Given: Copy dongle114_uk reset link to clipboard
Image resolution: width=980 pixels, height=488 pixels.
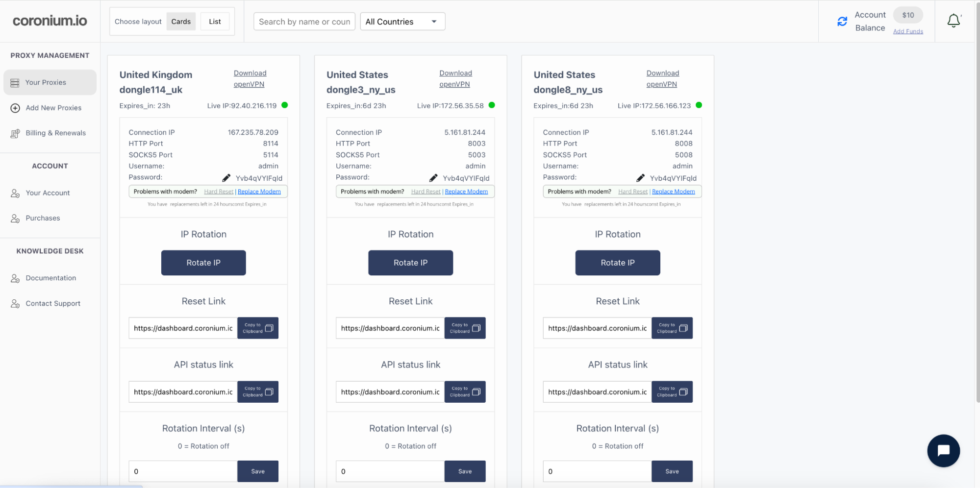Looking at the screenshot, I should pyautogui.click(x=258, y=328).
